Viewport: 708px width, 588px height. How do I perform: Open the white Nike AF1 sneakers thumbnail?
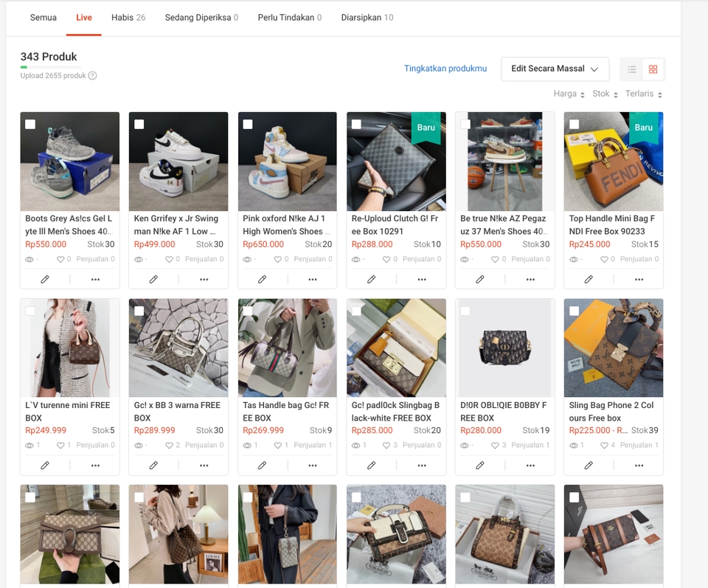tap(178, 162)
